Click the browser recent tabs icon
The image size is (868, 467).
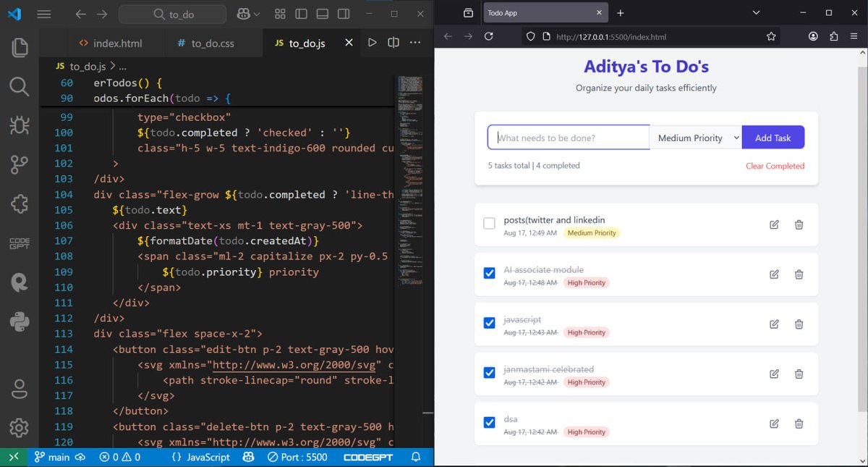[x=468, y=13]
